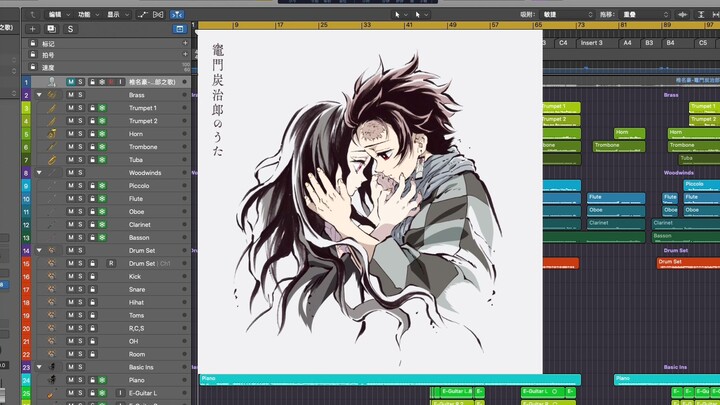Click the Kick track drum icon
The width and height of the screenshot is (720, 405).
tap(52, 276)
